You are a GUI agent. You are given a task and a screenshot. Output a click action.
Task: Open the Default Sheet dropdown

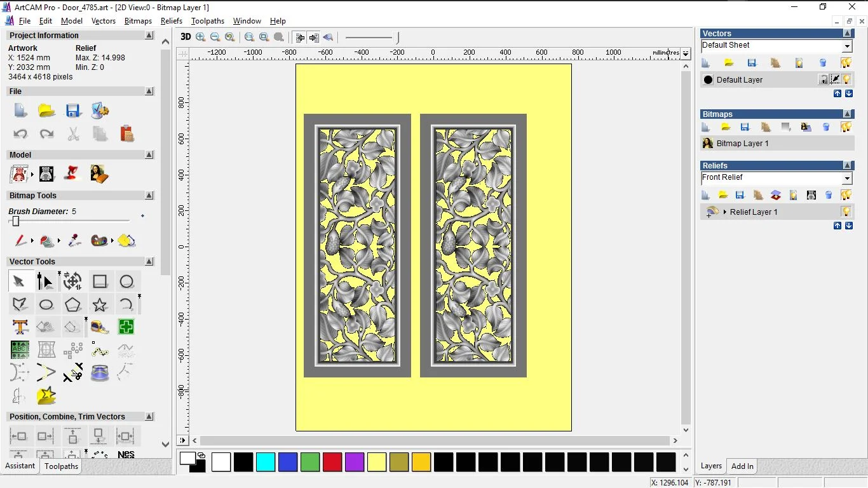click(847, 46)
